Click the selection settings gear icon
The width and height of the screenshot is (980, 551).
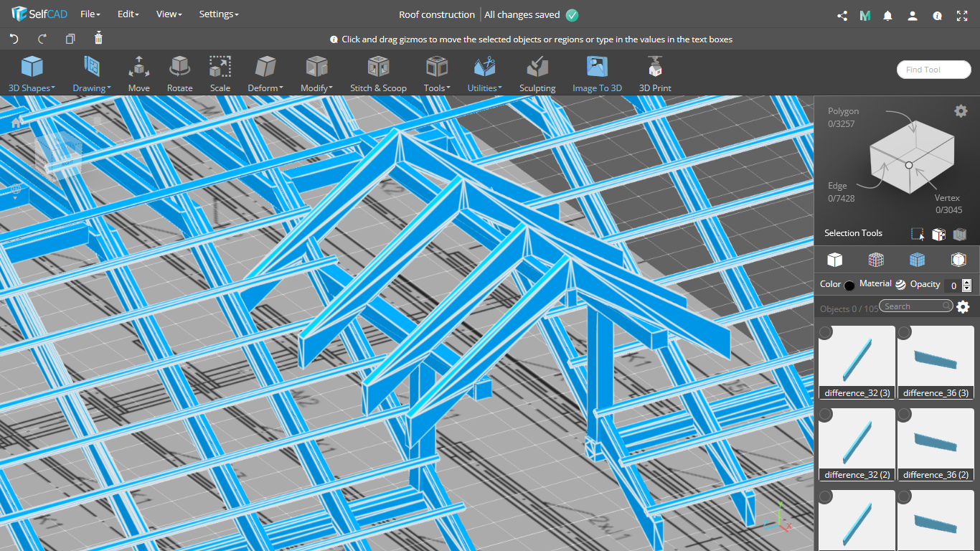[961, 110]
